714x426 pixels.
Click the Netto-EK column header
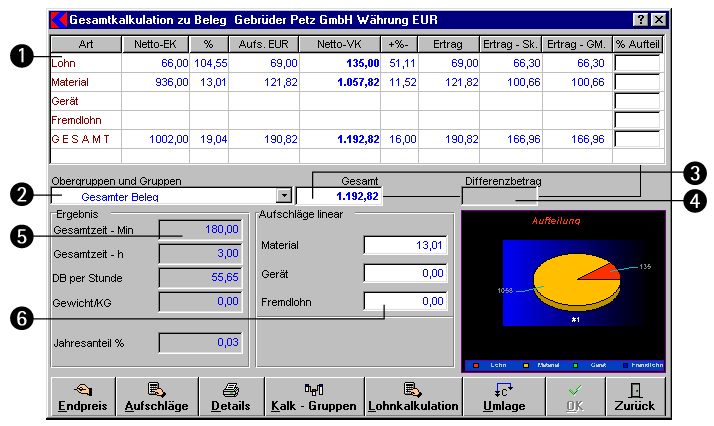pyautogui.click(x=155, y=44)
